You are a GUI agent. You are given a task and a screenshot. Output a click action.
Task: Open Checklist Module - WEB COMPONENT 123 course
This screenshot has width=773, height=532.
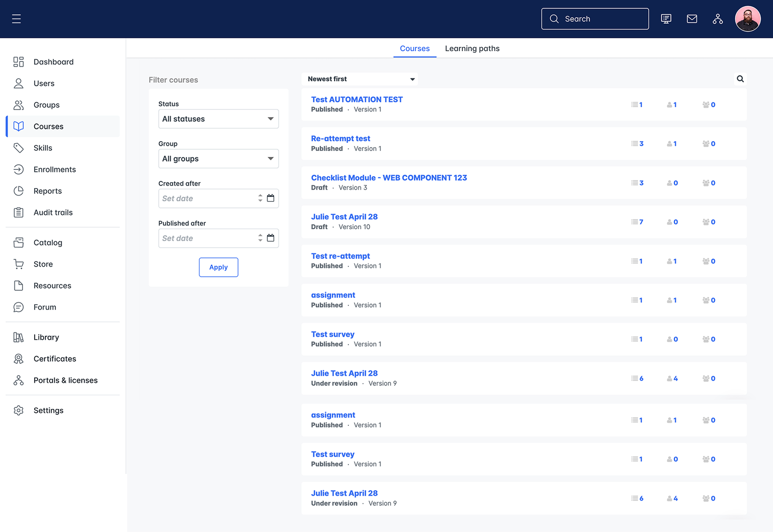coord(389,178)
